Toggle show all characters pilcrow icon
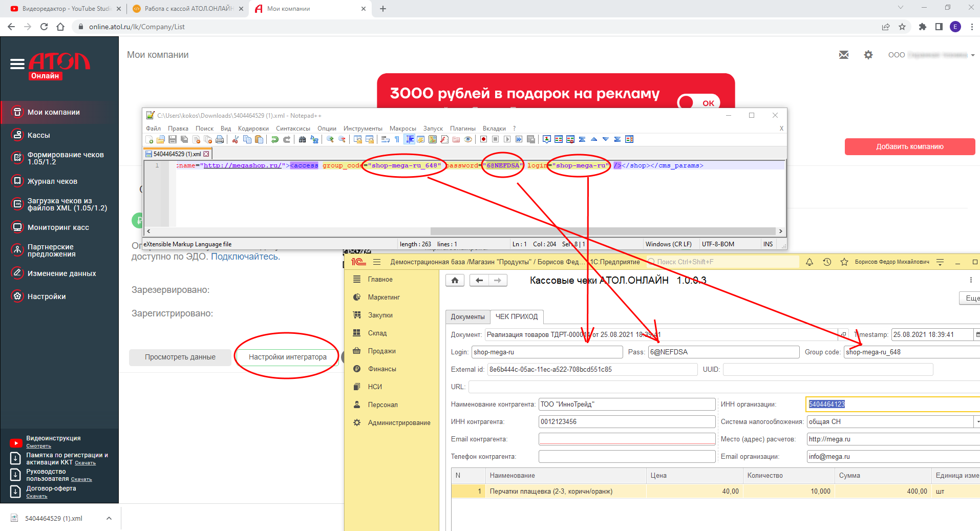The height and width of the screenshot is (531, 980). (x=397, y=139)
